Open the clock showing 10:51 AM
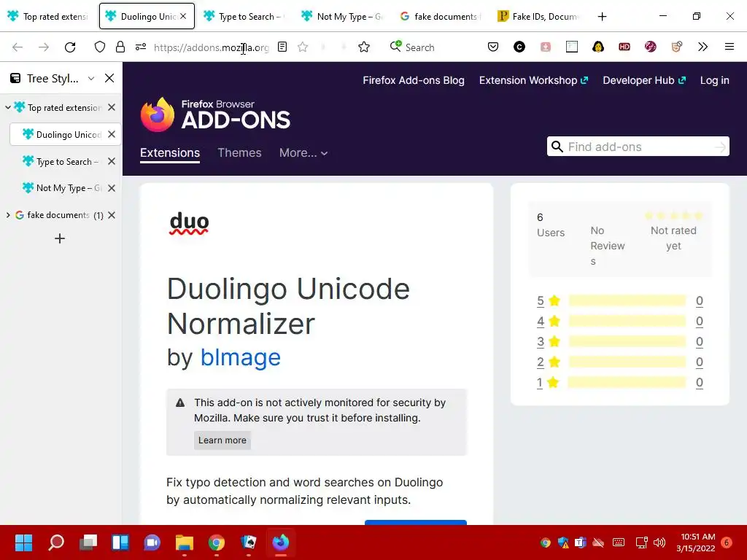The image size is (747, 560). [x=695, y=542]
